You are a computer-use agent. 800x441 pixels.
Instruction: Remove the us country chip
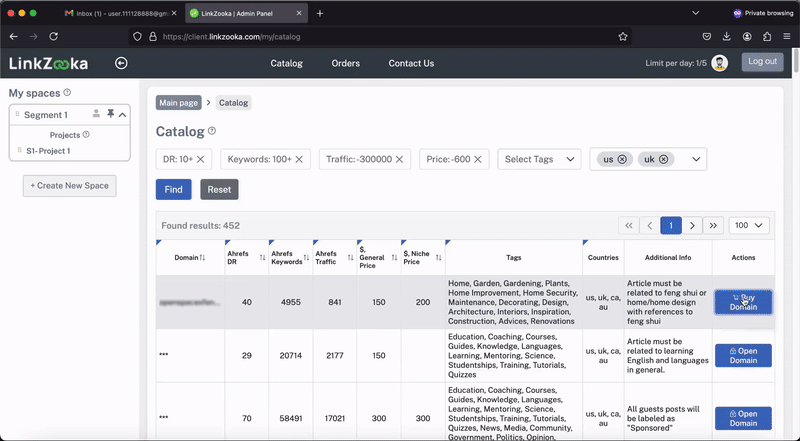coord(622,159)
